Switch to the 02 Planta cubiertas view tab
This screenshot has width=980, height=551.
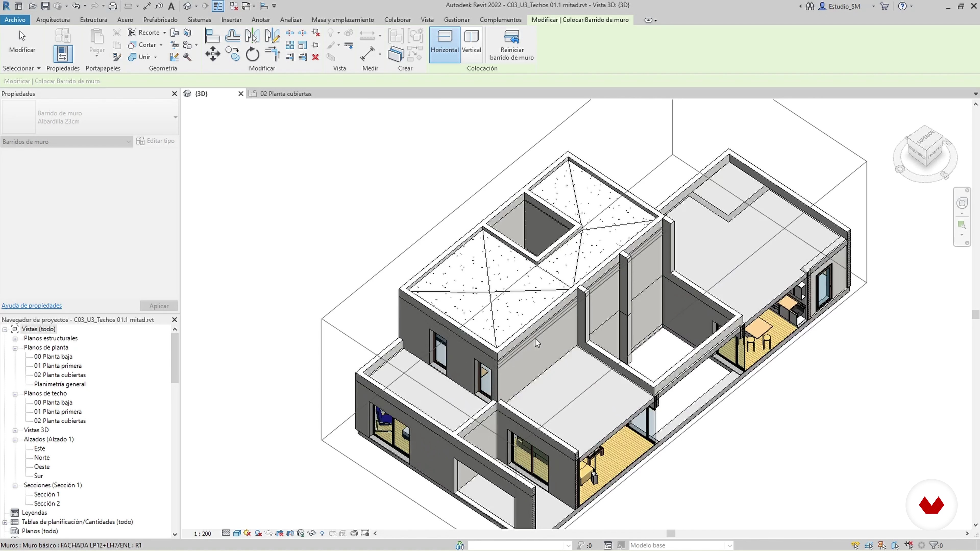pyautogui.click(x=286, y=94)
